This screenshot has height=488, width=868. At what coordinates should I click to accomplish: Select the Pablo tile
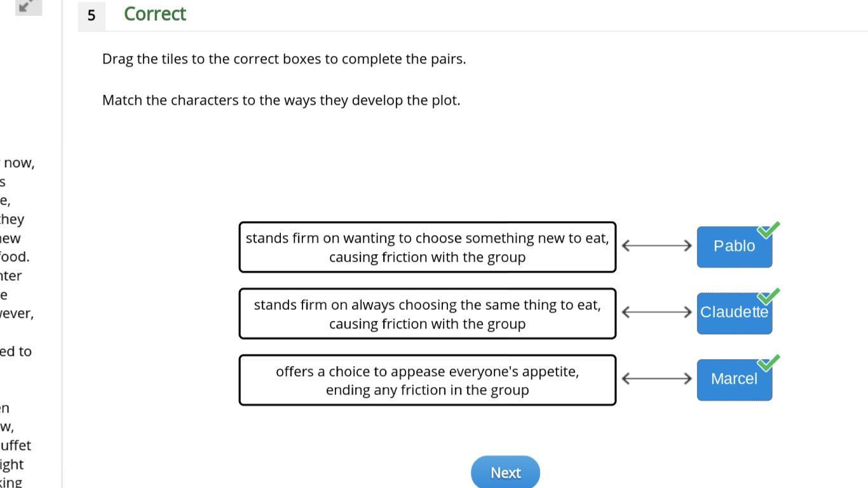(x=733, y=247)
